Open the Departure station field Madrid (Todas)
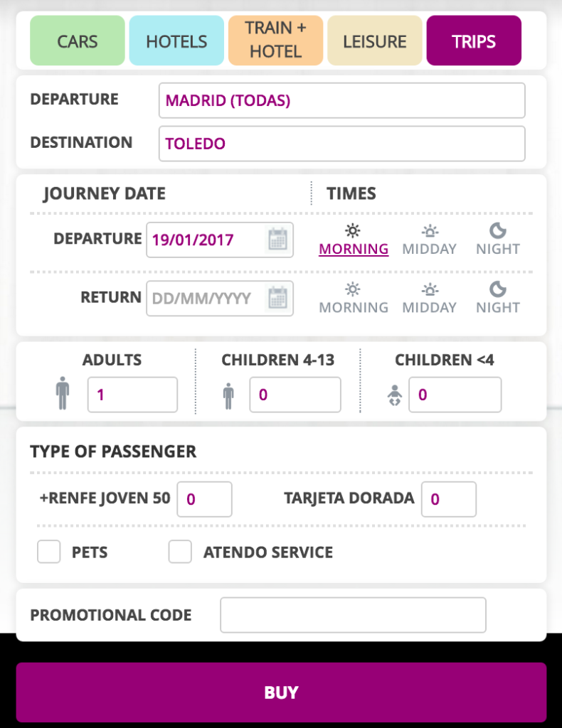Screen dimensions: 562x728 coord(342,100)
